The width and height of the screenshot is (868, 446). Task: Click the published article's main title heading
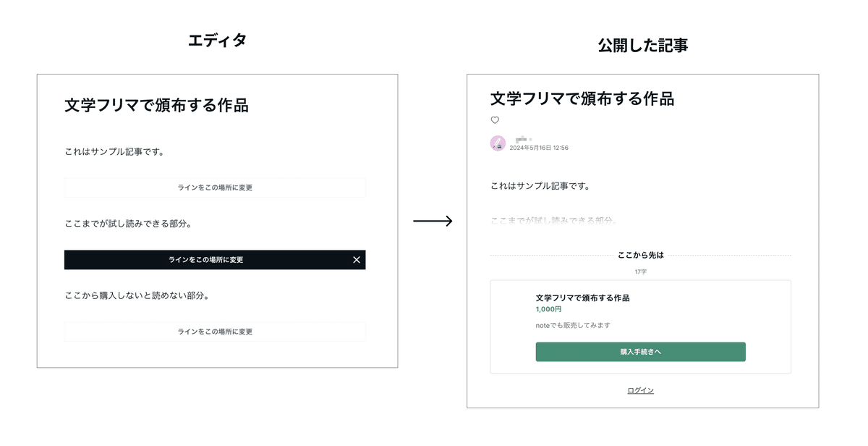click(582, 98)
